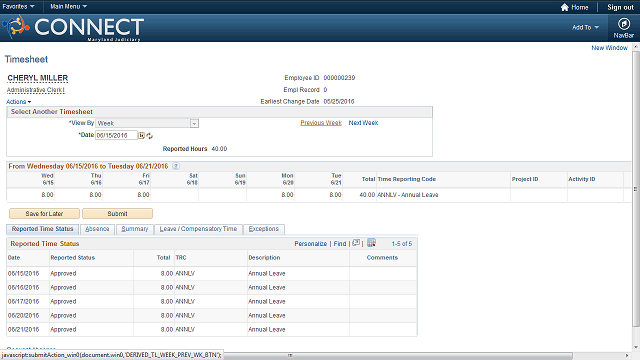Click the Previous Week link
This screenshot has width=640, height=360.
pos(321,123)
